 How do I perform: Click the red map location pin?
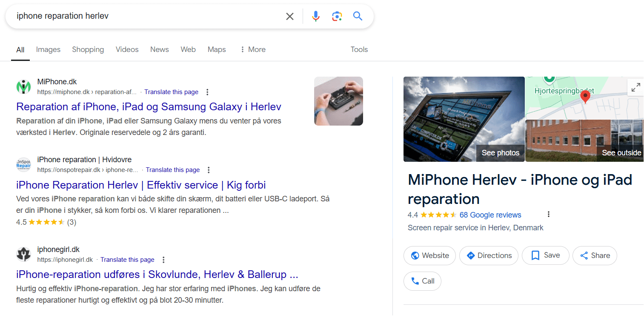(585, 97)
